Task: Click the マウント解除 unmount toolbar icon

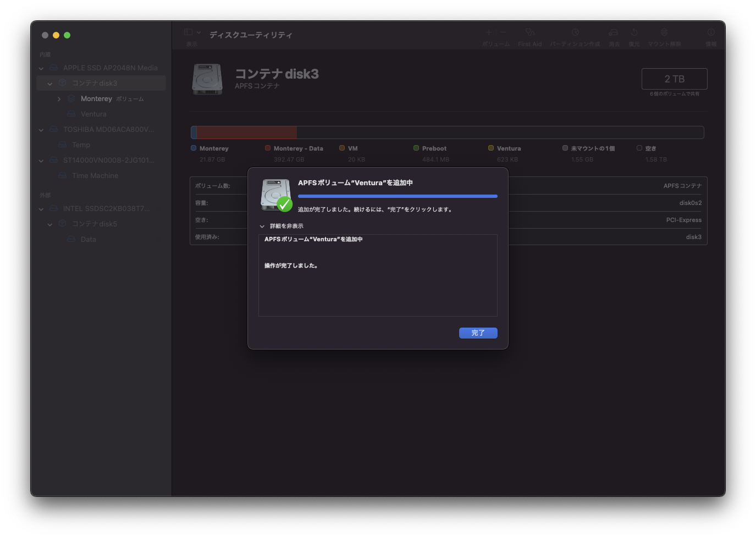Action: pyautogui.click(x=664, y=32)
